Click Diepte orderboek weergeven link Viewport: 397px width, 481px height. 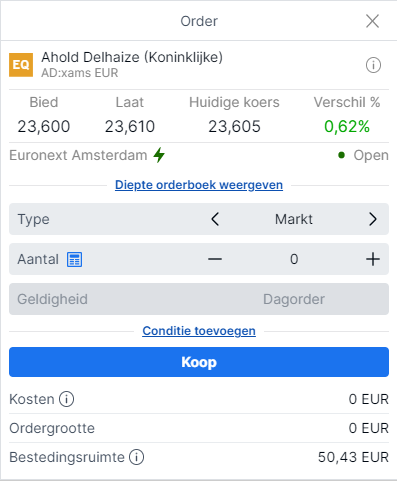[x=199, y=185]
